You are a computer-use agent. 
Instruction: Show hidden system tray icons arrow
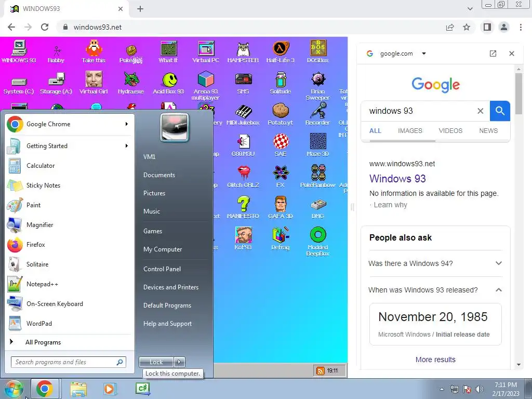442,389
